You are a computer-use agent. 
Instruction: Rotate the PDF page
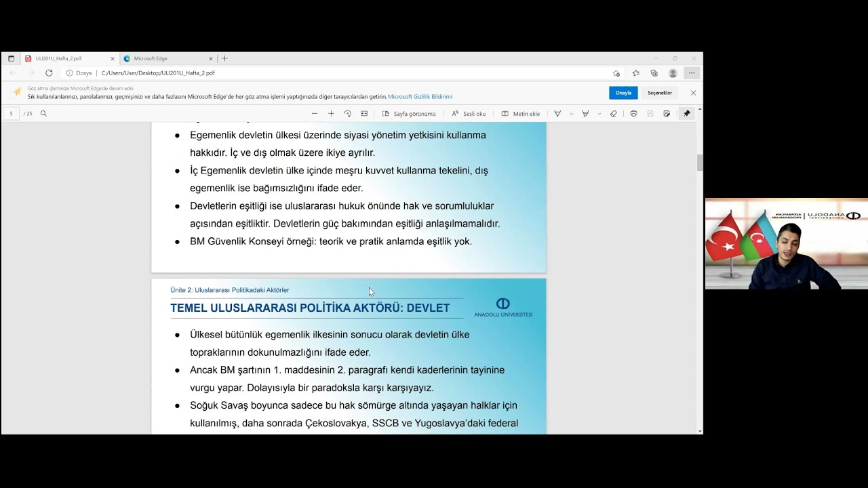pos(348,114)
